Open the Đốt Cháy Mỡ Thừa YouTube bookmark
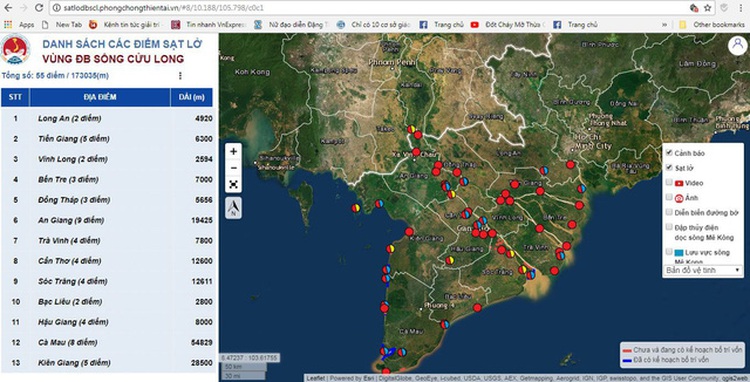 tap(508, 24)
